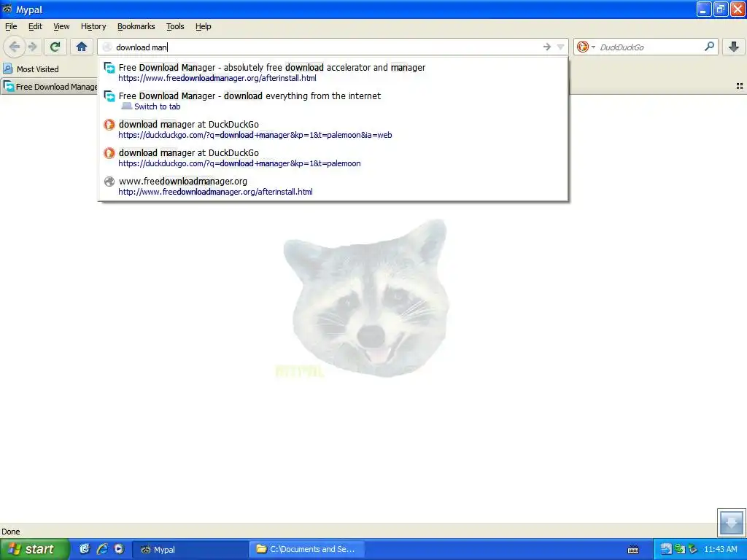Click the Most Visited folder icon
This screenshot has width=747, height=560.
pos(7,69)
